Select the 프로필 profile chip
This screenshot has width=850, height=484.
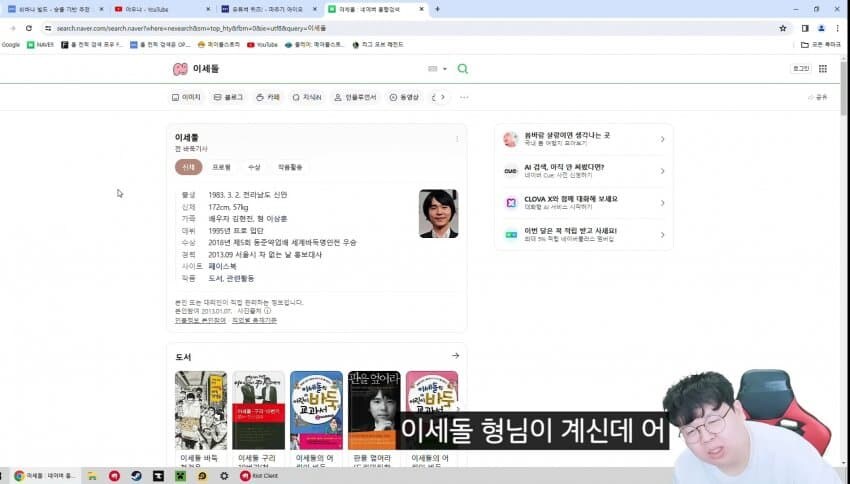click(221, 167)
